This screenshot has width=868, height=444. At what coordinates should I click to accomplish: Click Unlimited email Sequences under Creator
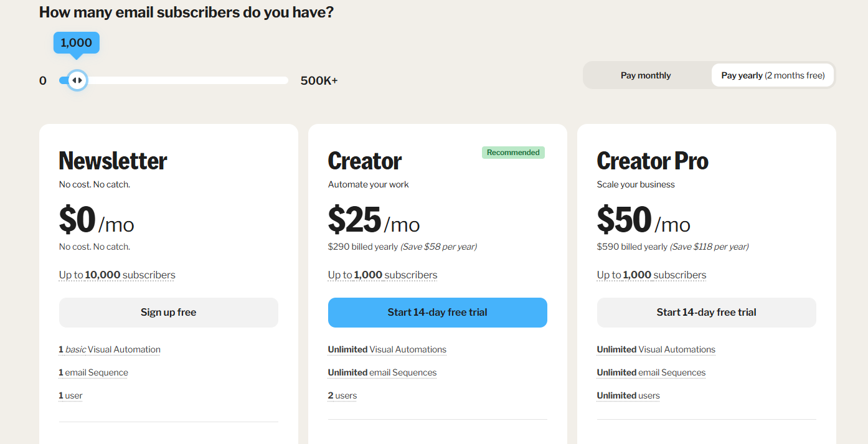click(x=382, y=372)
